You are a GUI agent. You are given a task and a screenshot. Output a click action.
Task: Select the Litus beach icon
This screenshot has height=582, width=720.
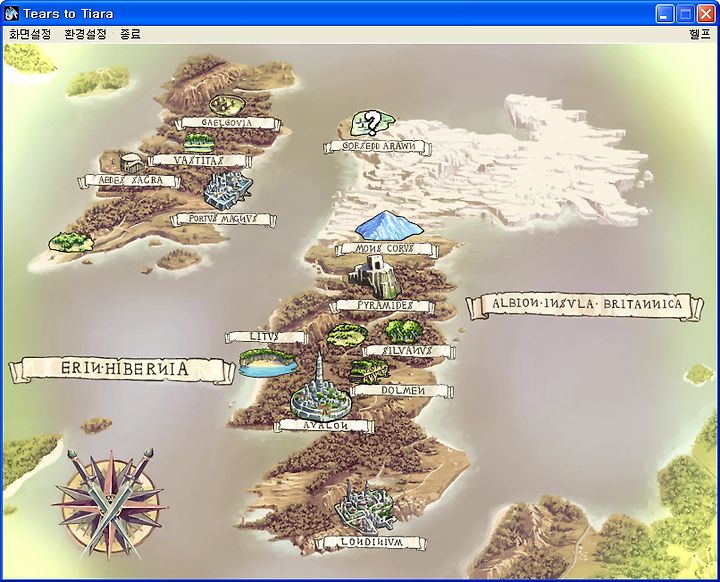268,363
